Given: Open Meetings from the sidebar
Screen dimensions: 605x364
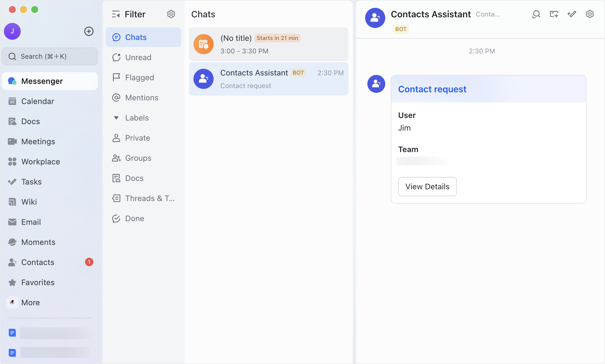Looking at the screenshot, I should click(39, 141).
